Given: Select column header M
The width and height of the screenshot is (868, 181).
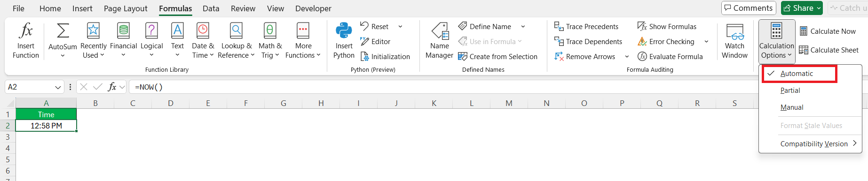Looking at the screenshot, I should click(509, 103).
